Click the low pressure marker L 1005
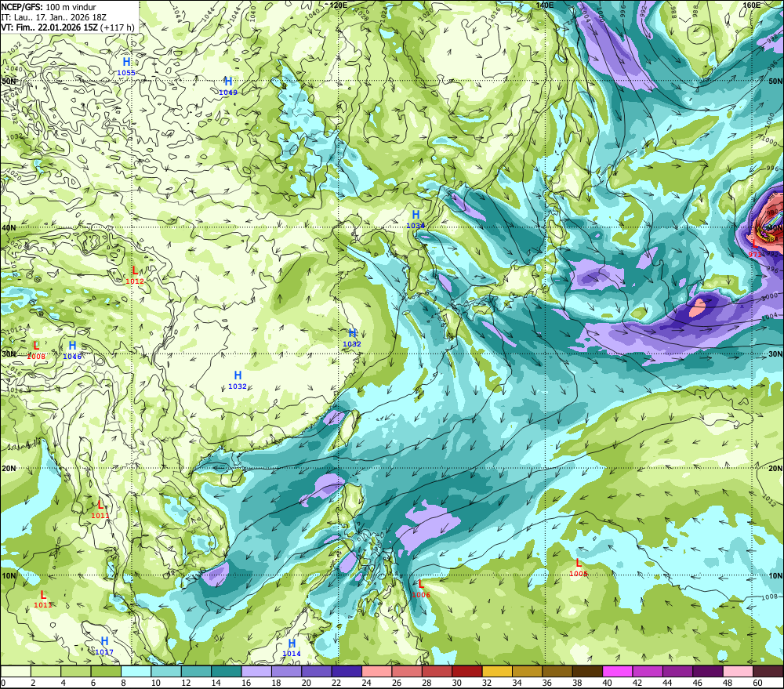784x689 pixels. click(x=579, y=567)
